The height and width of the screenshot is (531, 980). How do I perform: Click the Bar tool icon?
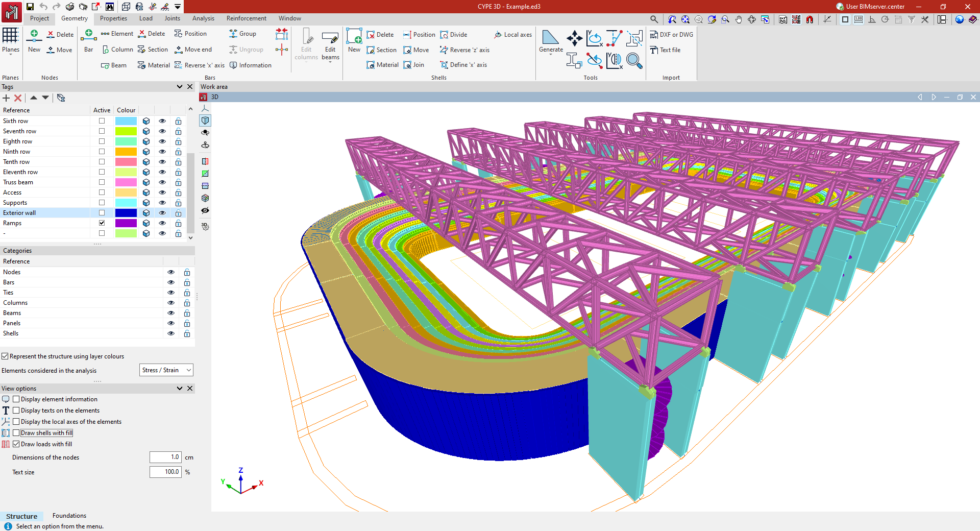point(88,36)
